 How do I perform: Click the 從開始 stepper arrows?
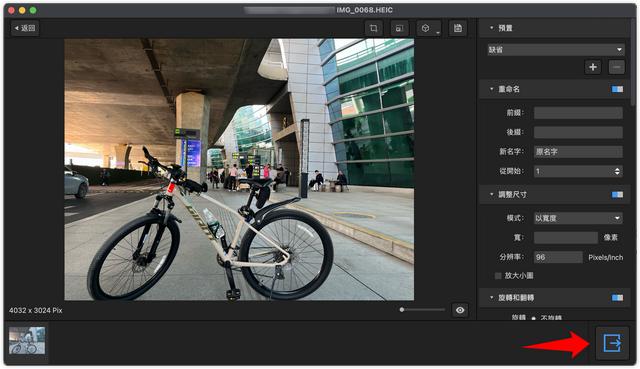[617, 171]
